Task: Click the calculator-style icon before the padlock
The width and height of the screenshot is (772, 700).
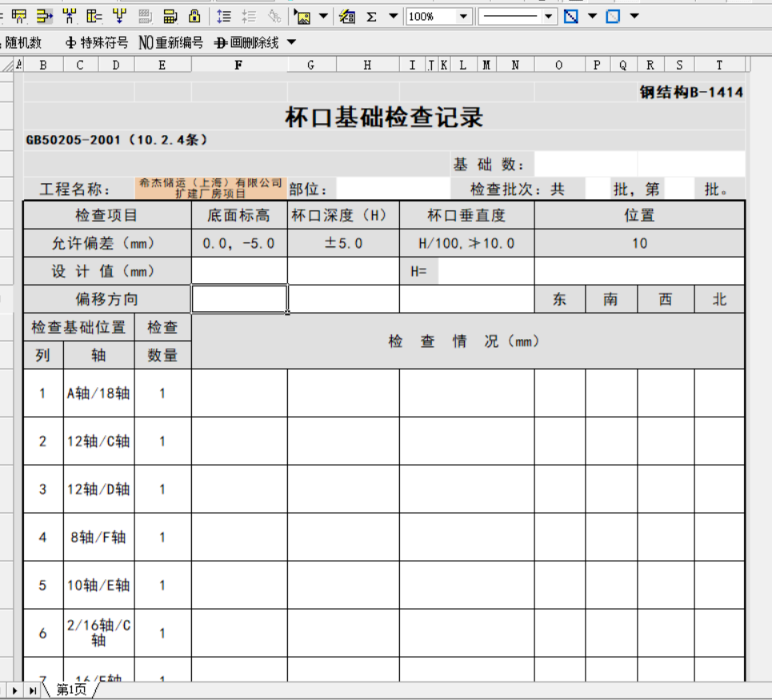Action: point(170,16)
